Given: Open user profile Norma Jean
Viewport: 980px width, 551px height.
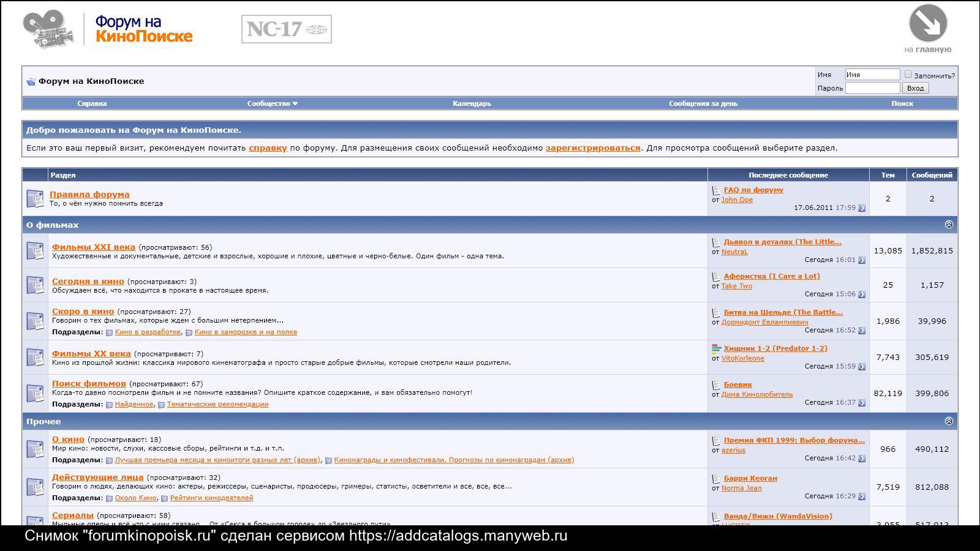Looking at the screenshot, I should pyautogui.click(x=742, y=488).
